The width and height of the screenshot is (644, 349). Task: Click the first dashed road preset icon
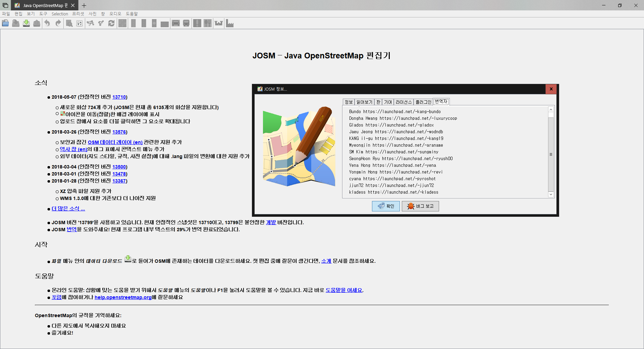click(x=133, y=23)
